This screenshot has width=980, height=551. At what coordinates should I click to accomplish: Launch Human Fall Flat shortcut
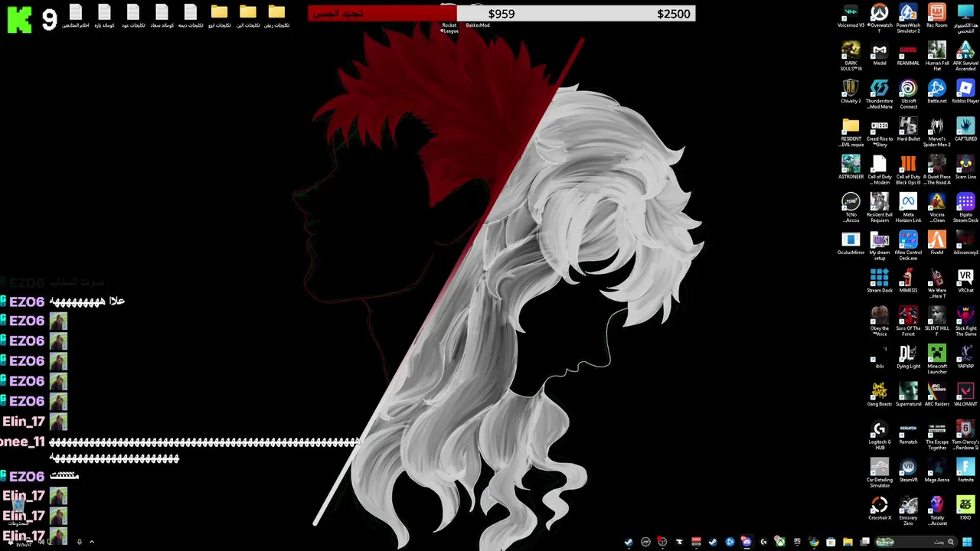pyautogui.click(x=936, y=56)
